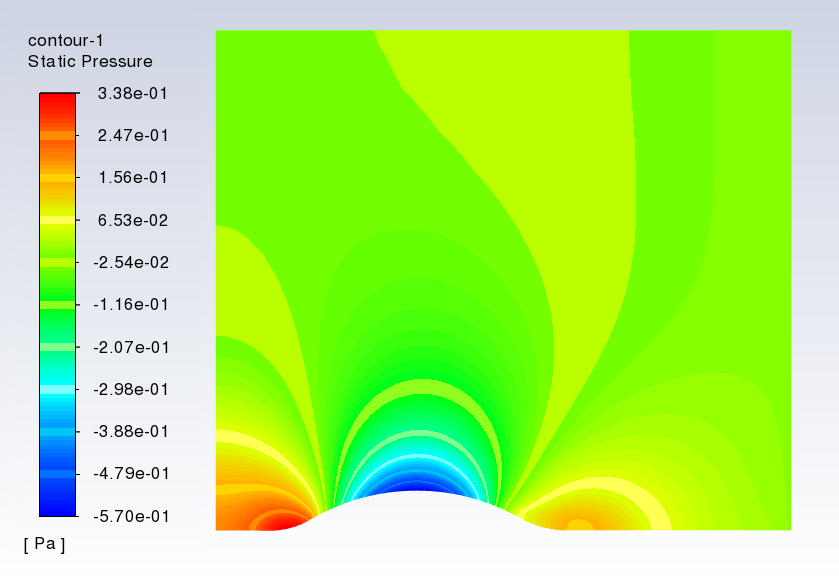This screenshot has height=578, width=839.
Task: Select the 6.53e-02 legend tick label
Action: point(132,220)
